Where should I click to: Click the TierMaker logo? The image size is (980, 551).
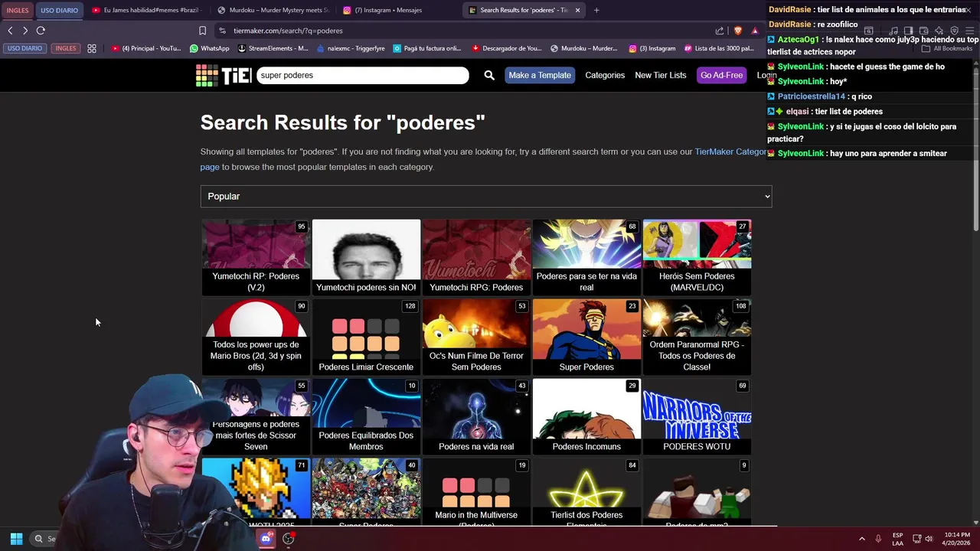(x=224, y=75)
